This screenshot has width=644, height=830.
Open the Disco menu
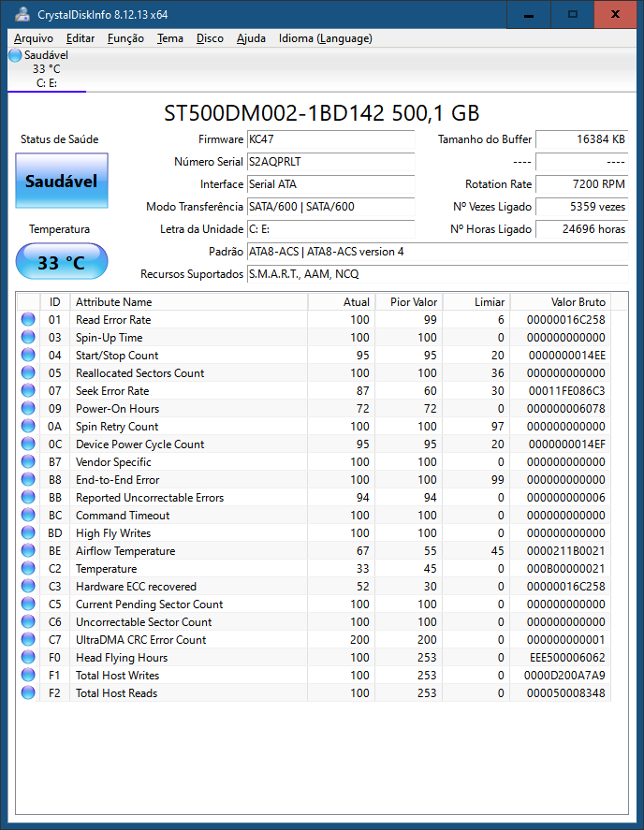point(210,38)
